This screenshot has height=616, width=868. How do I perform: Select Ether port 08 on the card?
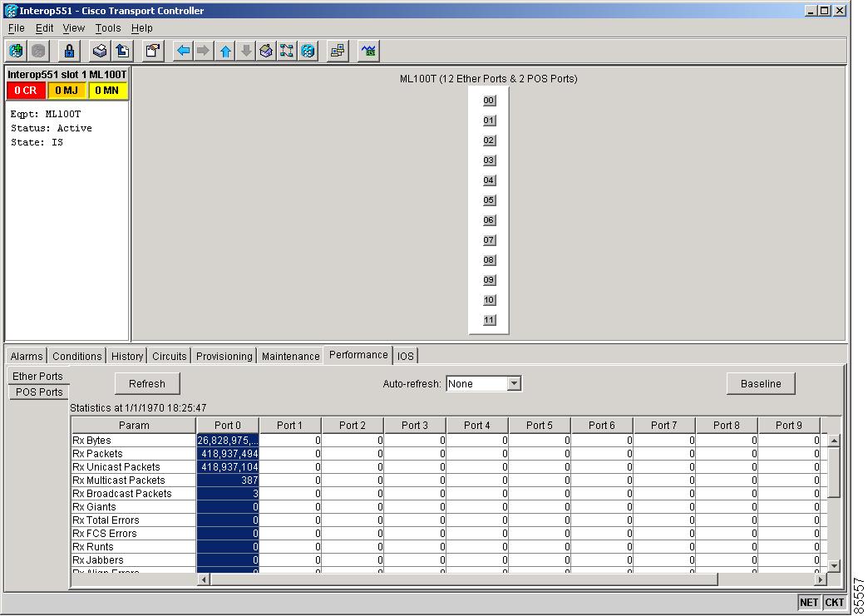(489, 259)
